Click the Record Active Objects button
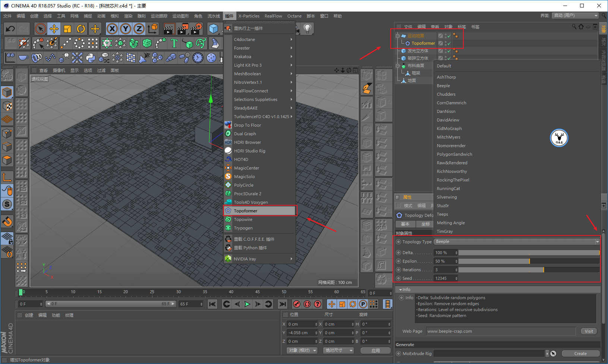This screenshot has width=608, height=364. tap(296, 304)
